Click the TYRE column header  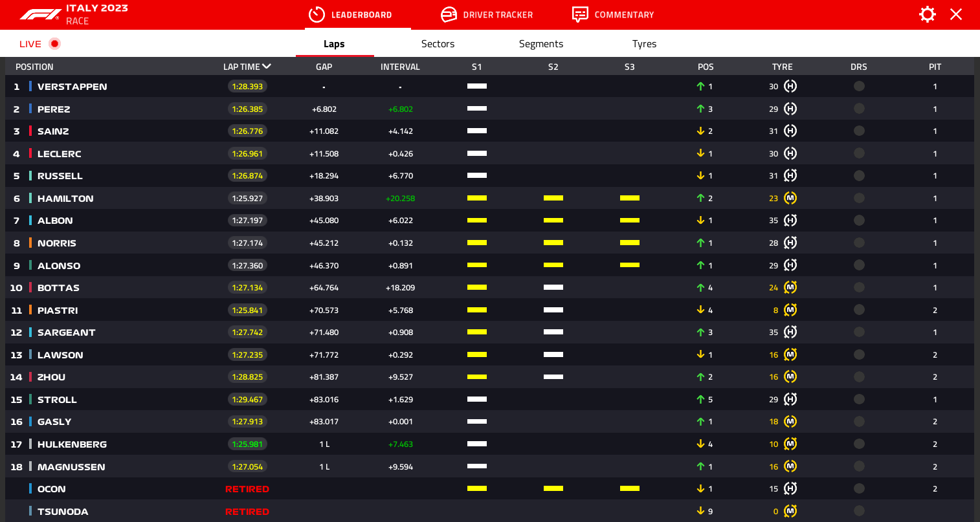pos(782,67)
